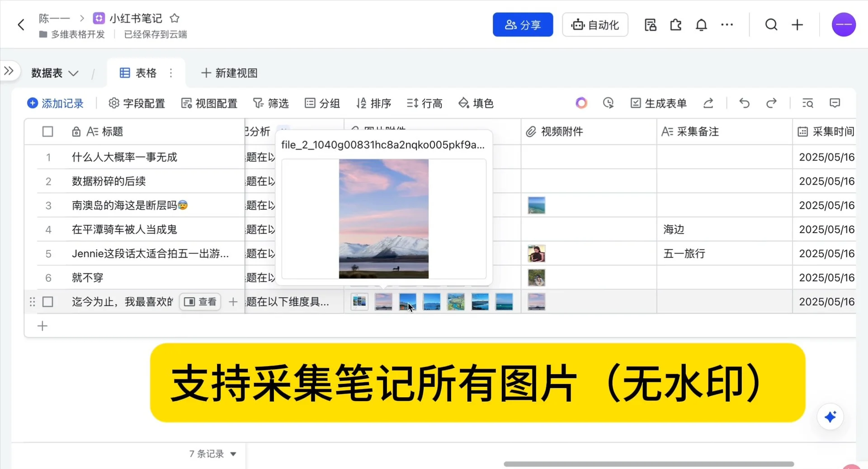Open the 排序 sort settings
This screenshot has height=469, width=868.
[x=373, y=103]
